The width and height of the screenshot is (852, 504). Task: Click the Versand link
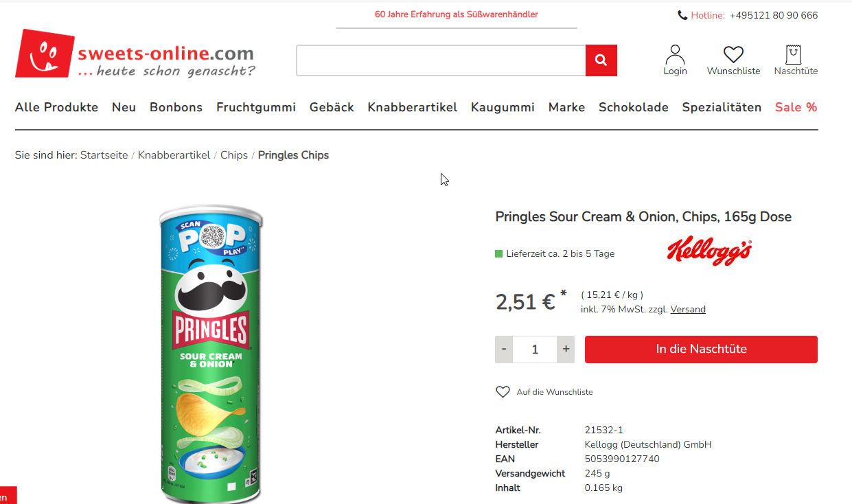pyautogui.click(x=688, y=310)
